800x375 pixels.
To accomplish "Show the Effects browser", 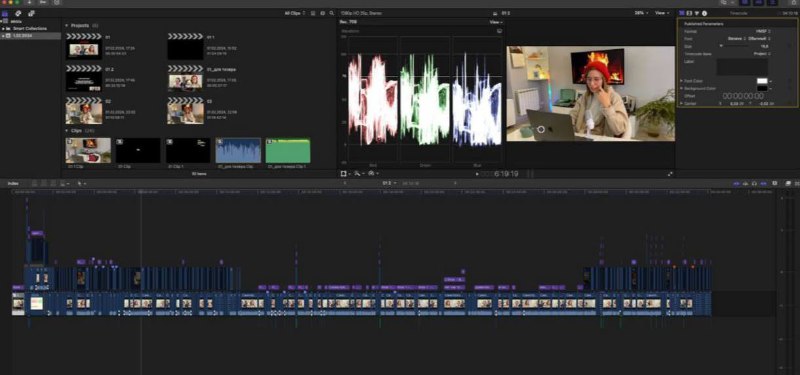I will pos(788,183).
